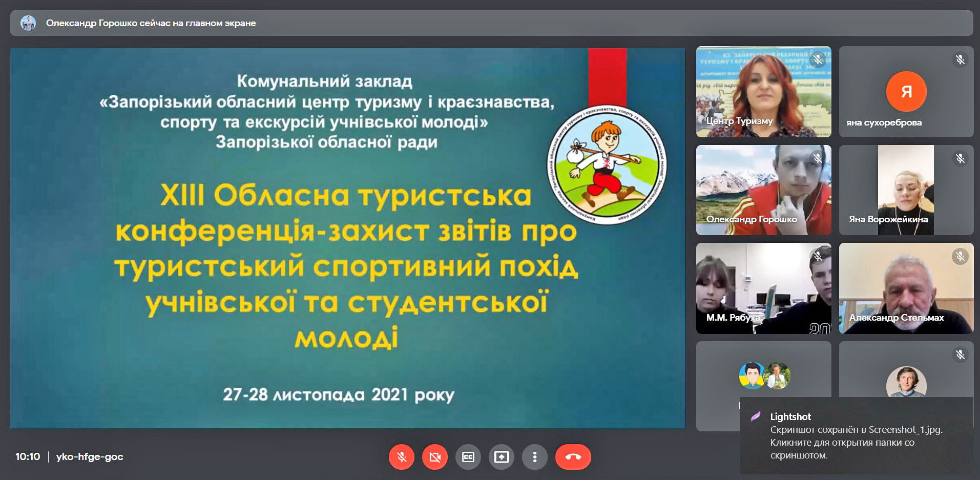The height and width of the screenshot is (480, 980).
Task: Turn on the camera in the toolbar
Action: point(434,457)
